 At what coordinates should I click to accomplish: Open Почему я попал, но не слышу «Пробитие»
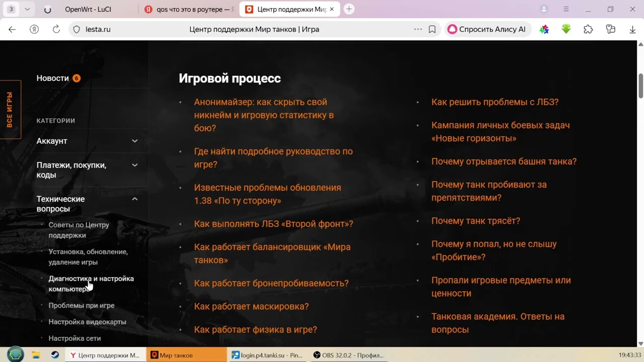point(494,250)
